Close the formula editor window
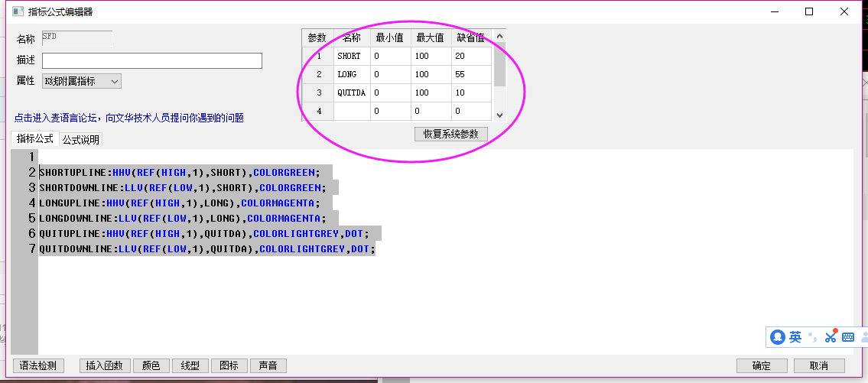The image size is (868, 383). 844,11
